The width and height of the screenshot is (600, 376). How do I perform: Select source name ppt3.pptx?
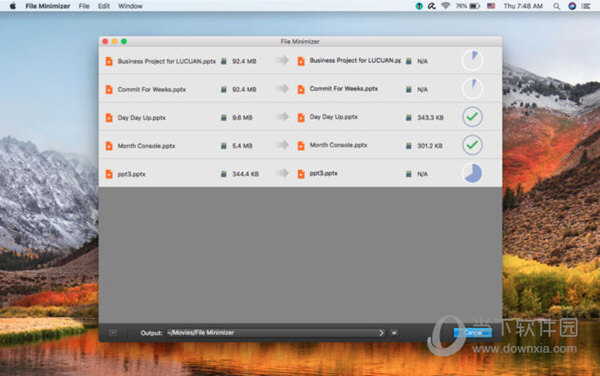click(131, 174)
